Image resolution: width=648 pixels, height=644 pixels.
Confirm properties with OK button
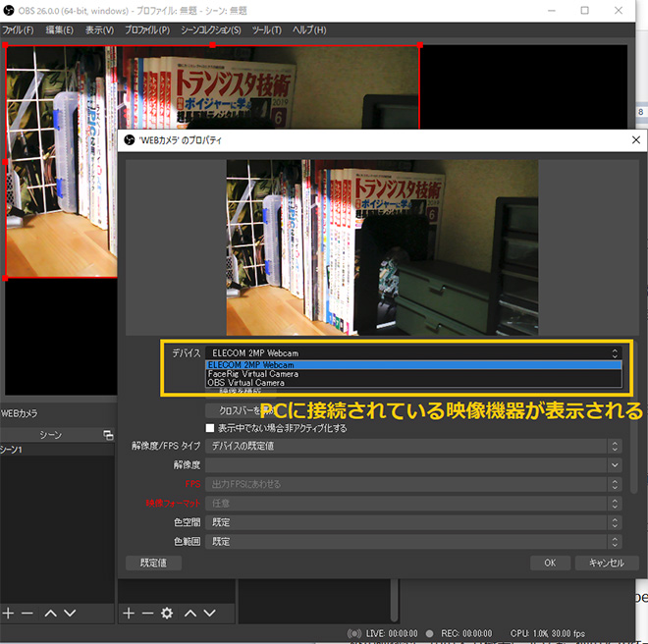click(x=550, y=563)
